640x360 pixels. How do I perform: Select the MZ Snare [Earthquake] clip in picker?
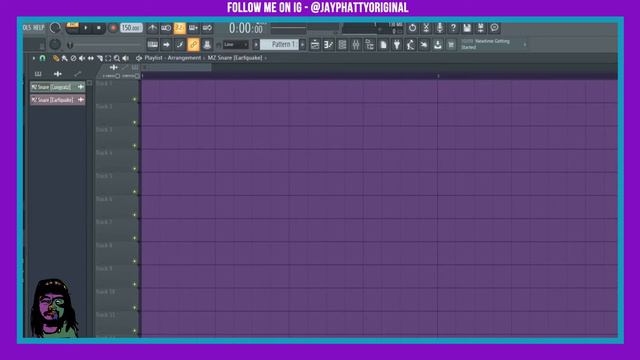[x=58, y=100]
